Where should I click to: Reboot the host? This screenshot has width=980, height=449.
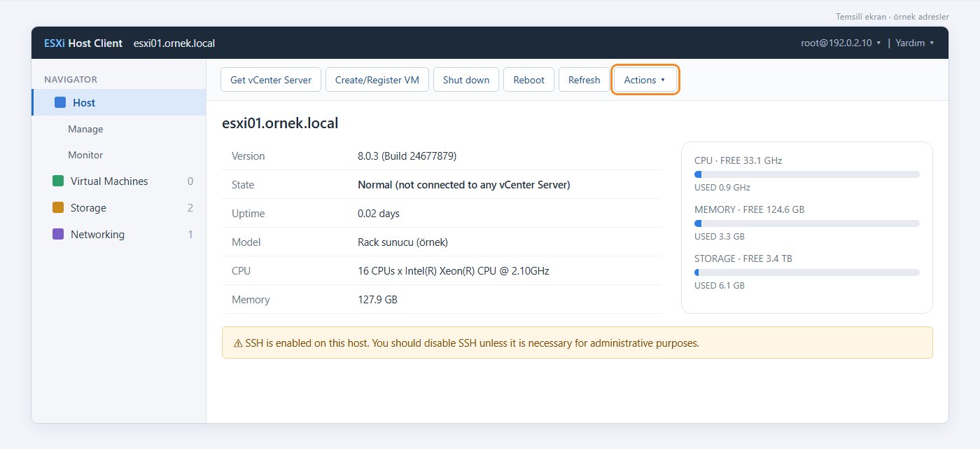(x=529, y=80)
